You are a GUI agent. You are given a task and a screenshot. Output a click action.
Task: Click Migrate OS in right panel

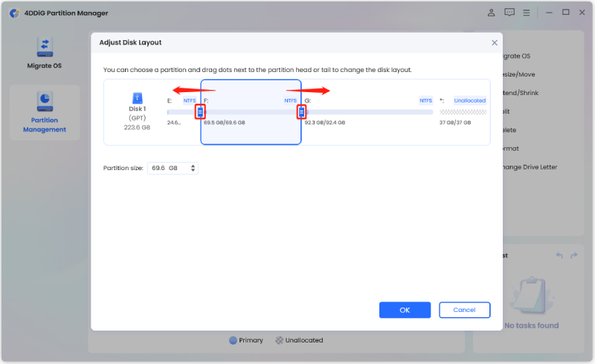(516, 56)
